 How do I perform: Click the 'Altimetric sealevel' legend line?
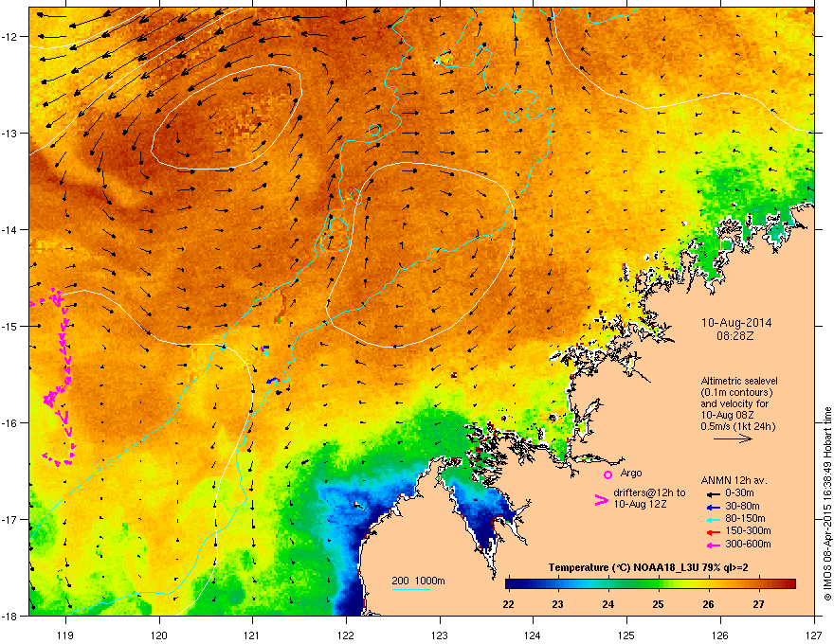coord(739,381)
